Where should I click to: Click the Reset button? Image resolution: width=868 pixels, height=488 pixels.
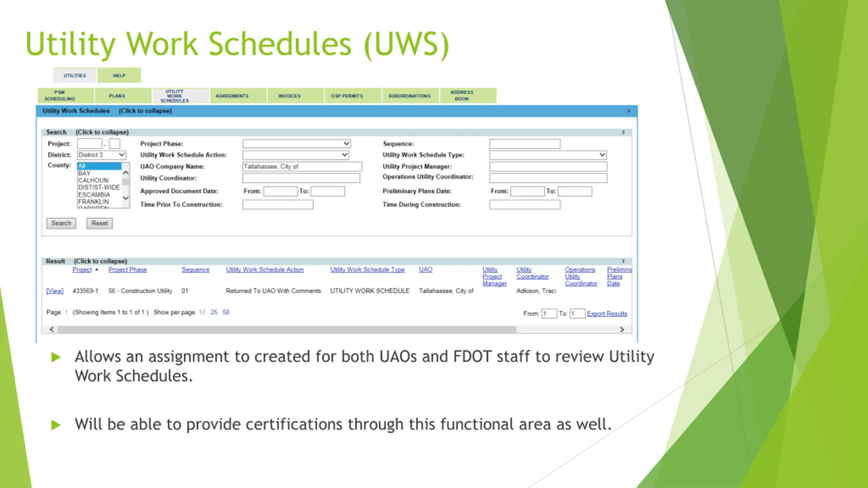click(x=99, y=223)
